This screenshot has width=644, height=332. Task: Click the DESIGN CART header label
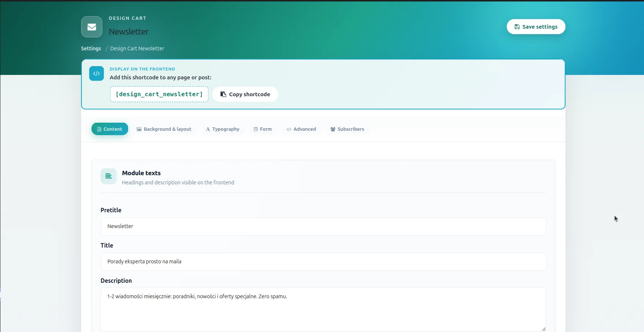click(128, 18)
